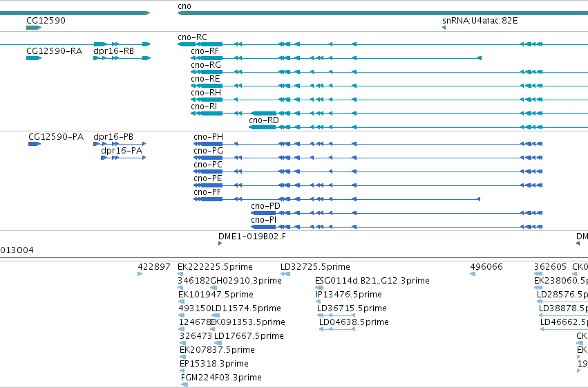
Task: Click the LD32725.5prime EST arrow glyph
Action: coord(285,275)
